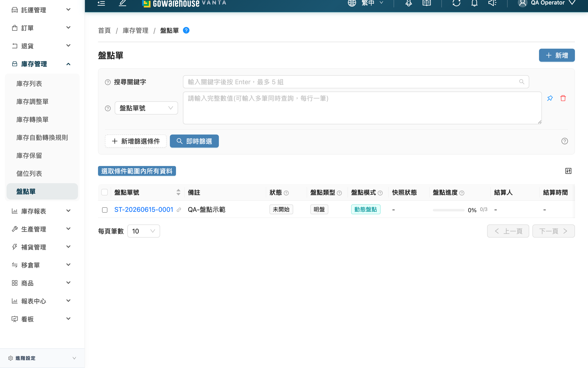Open 庫存調整單 page
The height and width of the screenshot is (368, 588).
click(x=42, y=101)
